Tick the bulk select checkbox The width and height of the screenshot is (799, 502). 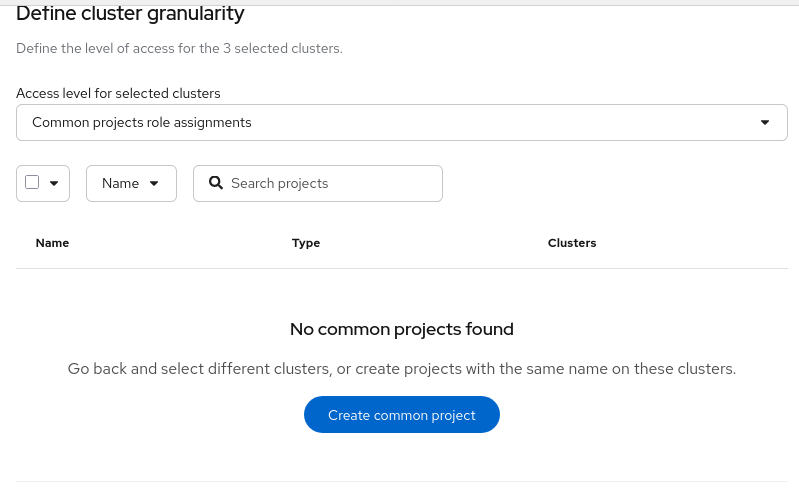click(32, 183)
